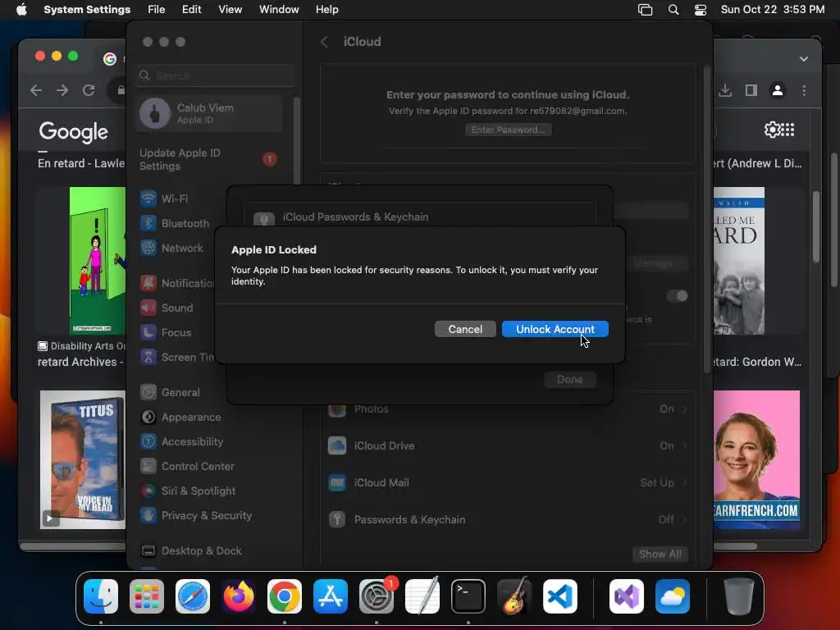Open Appearance settings in sidebar
The height and width of the screenshot is (630, 840).
click(x=190, y=418)
